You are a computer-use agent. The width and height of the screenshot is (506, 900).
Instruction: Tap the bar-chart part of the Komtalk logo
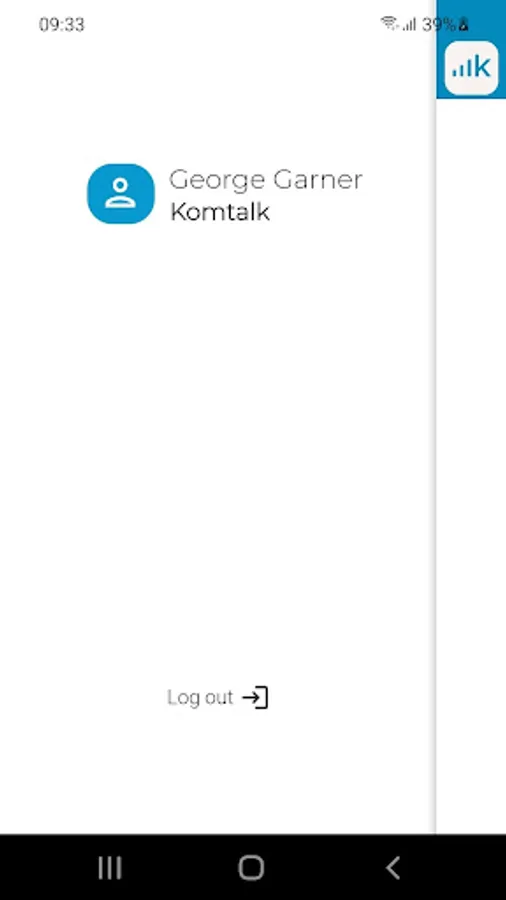coord(461,70)
